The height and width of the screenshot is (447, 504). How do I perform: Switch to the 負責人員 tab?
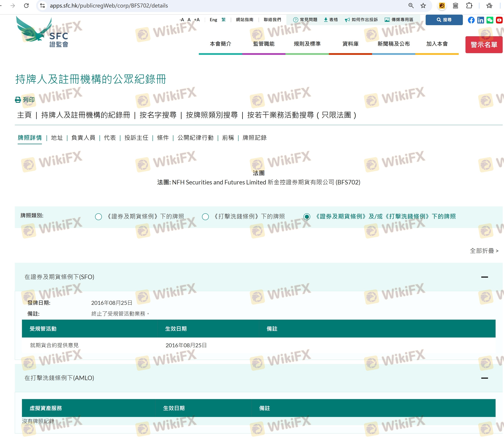83,138
